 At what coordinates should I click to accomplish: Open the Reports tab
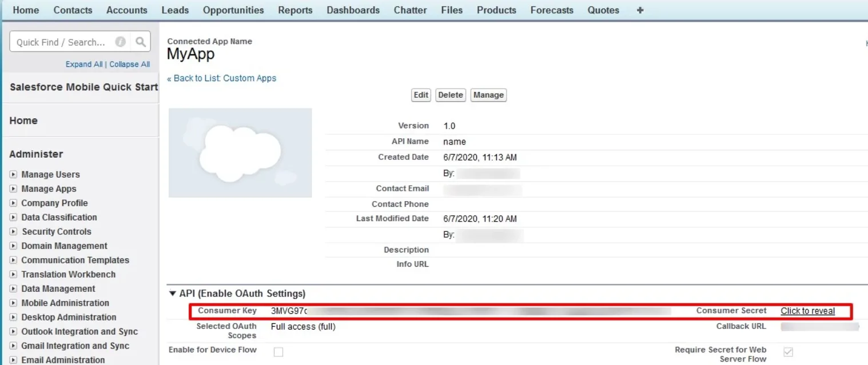[295, 10]
